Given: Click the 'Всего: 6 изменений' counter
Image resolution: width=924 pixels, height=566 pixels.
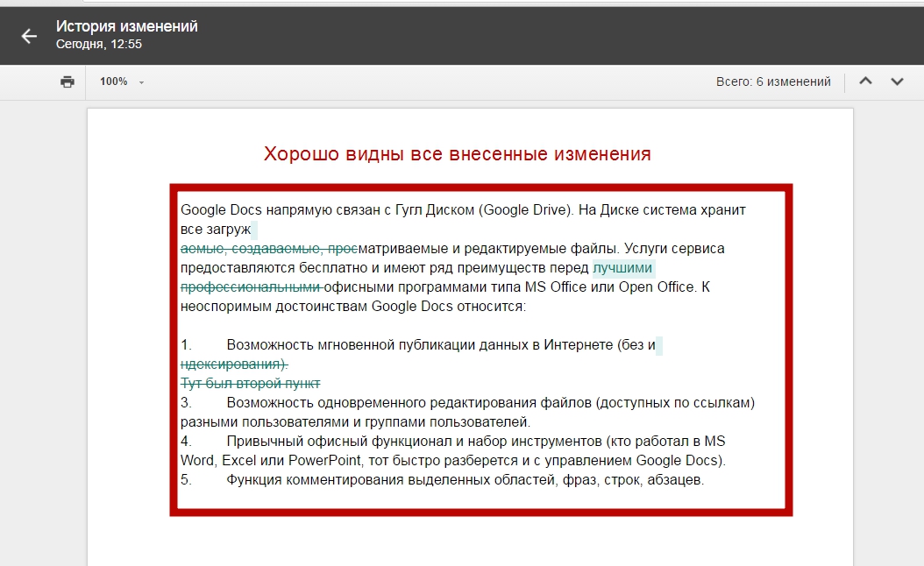Looking at the screenshot, I should (772, 81).
